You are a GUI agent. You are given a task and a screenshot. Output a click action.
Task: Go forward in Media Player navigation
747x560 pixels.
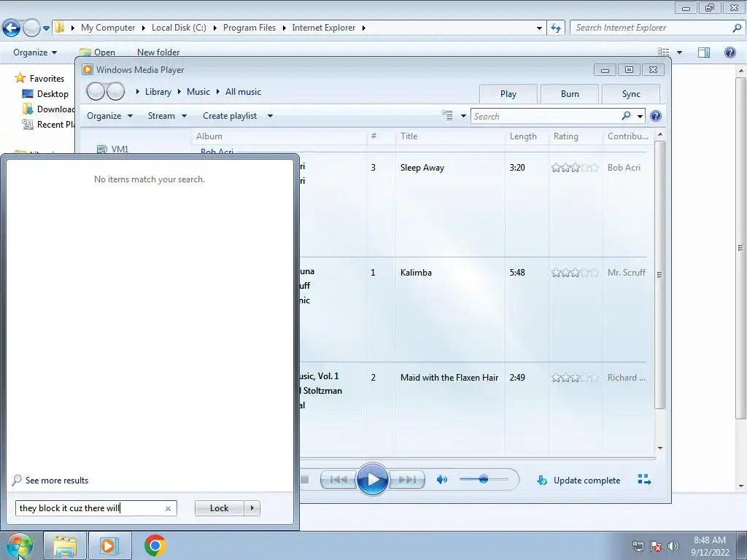click(116, 91)
